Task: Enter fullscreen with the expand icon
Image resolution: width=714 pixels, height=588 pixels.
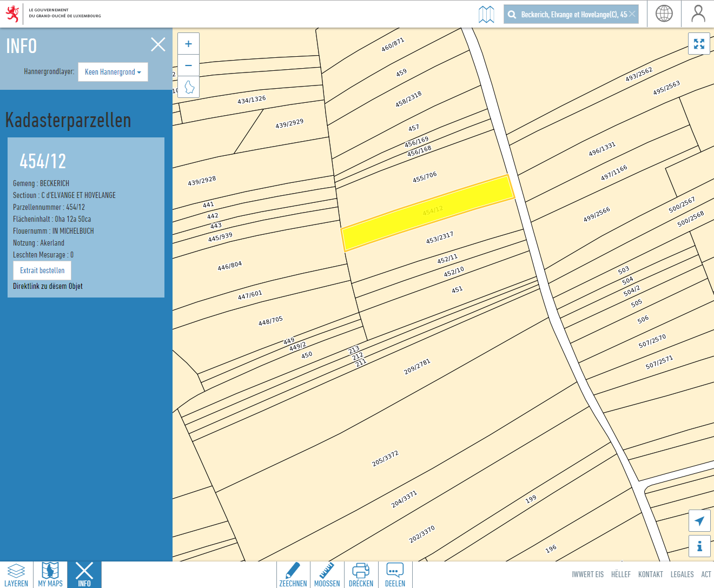Action: pyautogui.click(x=699, y=44)
